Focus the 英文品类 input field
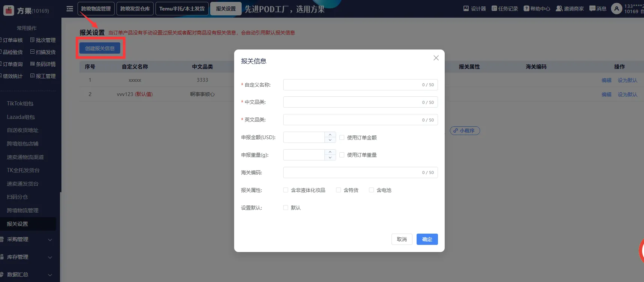Viewport: 644px width, 282px height. pos(360,120)
